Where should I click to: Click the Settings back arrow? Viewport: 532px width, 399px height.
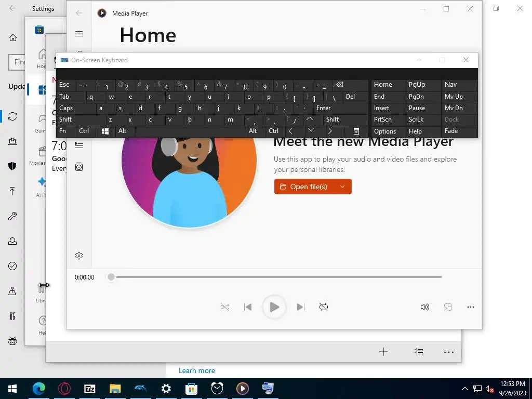12,8
